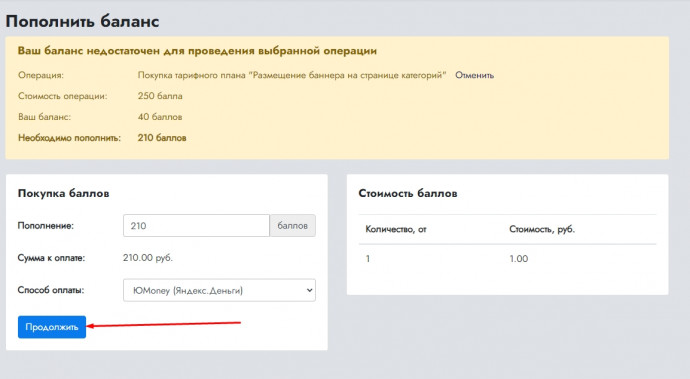Click the Ваш баланс: label

point(44,117)
